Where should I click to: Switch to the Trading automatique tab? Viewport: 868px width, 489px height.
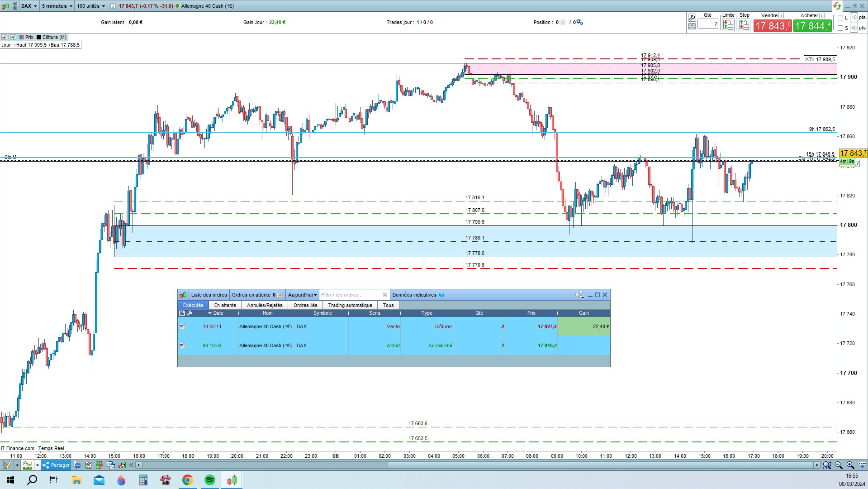pos(350,305)
